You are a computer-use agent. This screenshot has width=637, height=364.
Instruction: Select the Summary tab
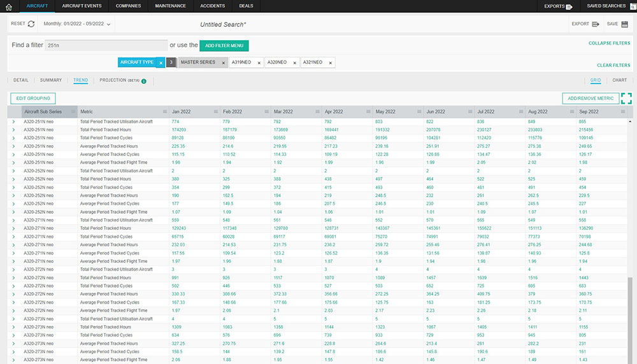coord(51,80)
